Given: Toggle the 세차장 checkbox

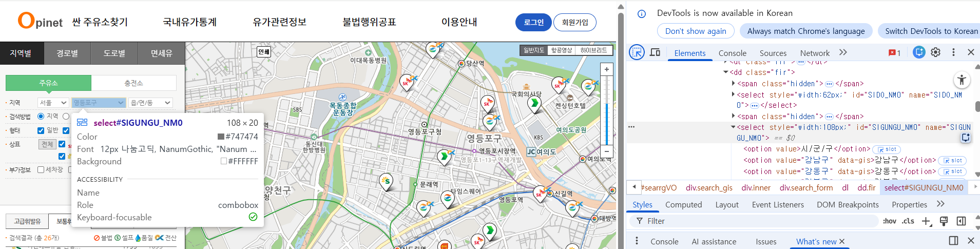Looking at the screenshot, I should [41, 169].
